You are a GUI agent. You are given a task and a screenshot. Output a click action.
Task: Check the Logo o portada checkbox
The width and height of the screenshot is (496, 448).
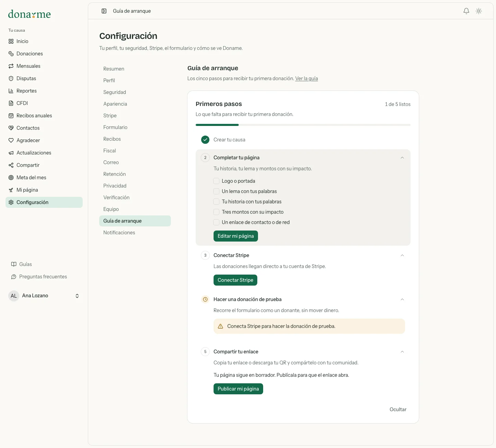(x=216, y=181)
